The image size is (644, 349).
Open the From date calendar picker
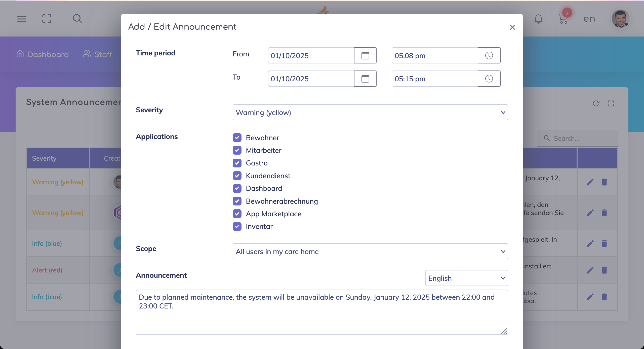point(365,55)
